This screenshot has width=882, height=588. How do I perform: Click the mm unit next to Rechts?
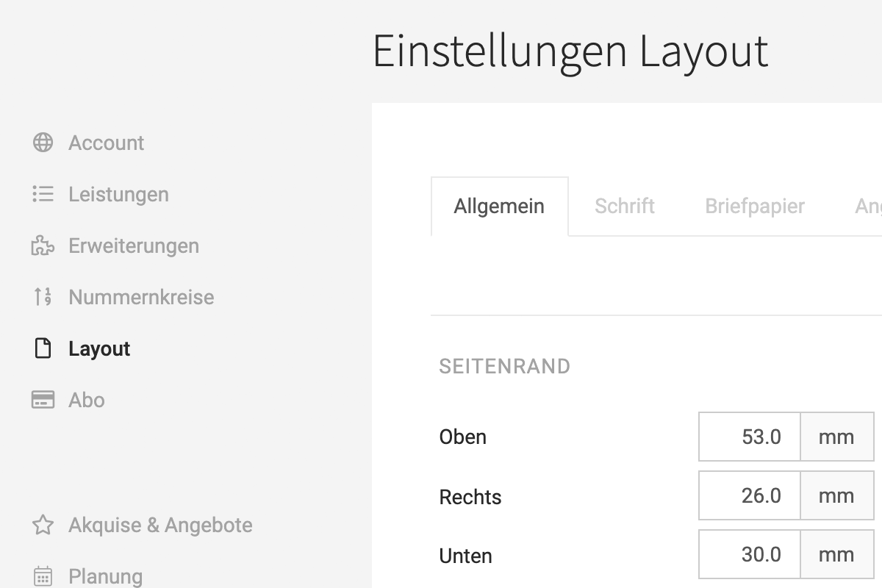[836, 495]
